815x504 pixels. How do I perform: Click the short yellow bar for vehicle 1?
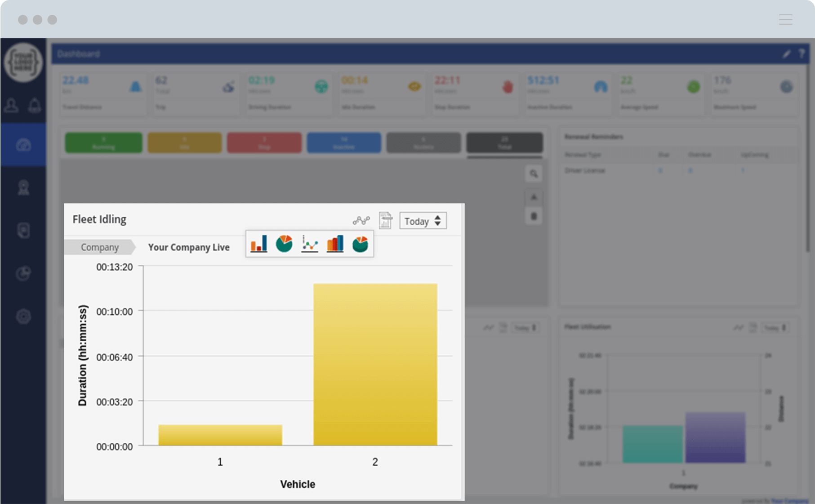[x=220, y=435]
